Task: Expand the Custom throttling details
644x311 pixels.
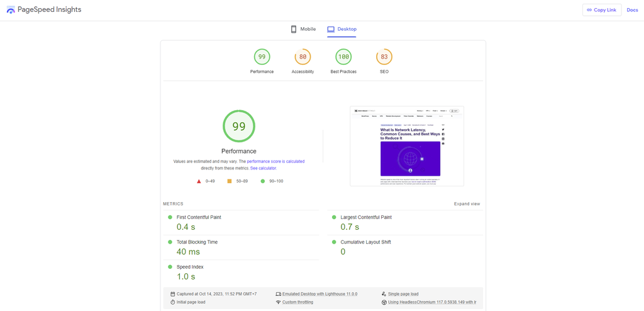Action: click(297, 302)
